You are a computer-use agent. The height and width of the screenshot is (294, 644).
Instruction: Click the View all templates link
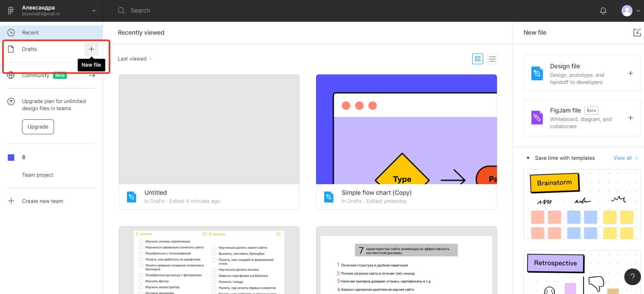[622, 158]
